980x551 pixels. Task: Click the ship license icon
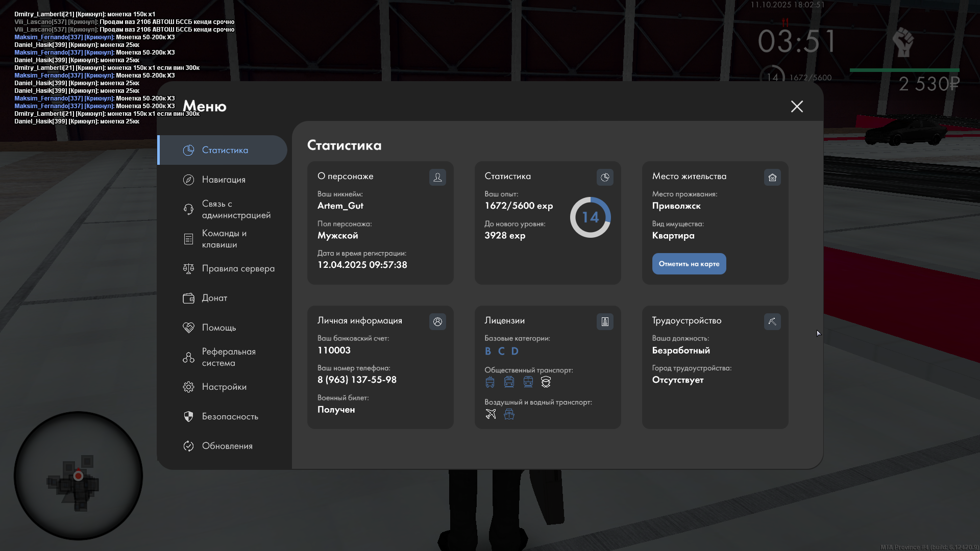pos(509,414)
